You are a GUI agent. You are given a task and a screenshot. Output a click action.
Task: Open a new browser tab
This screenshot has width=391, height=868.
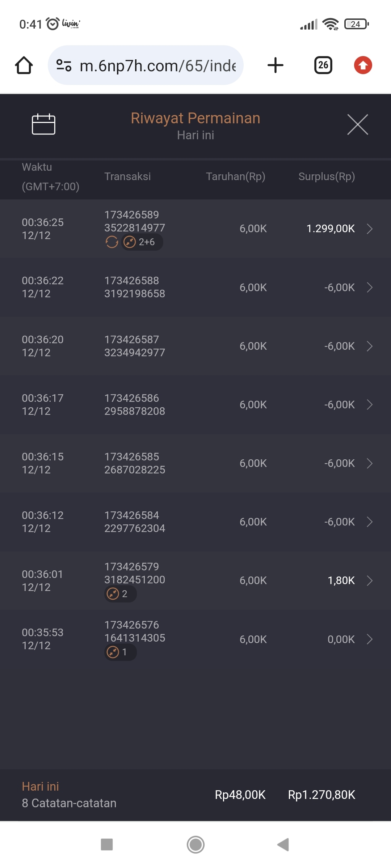pos(275,65)
